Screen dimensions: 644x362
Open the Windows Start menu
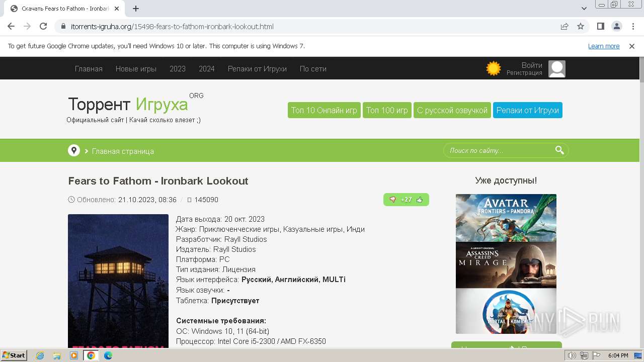pyautogui.click(x=14, y=355)
